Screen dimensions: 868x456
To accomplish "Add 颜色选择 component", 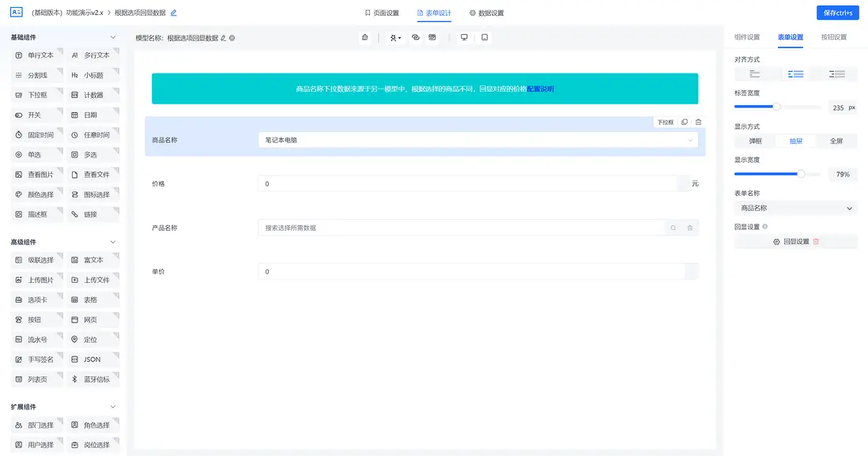I will (37, 194).
